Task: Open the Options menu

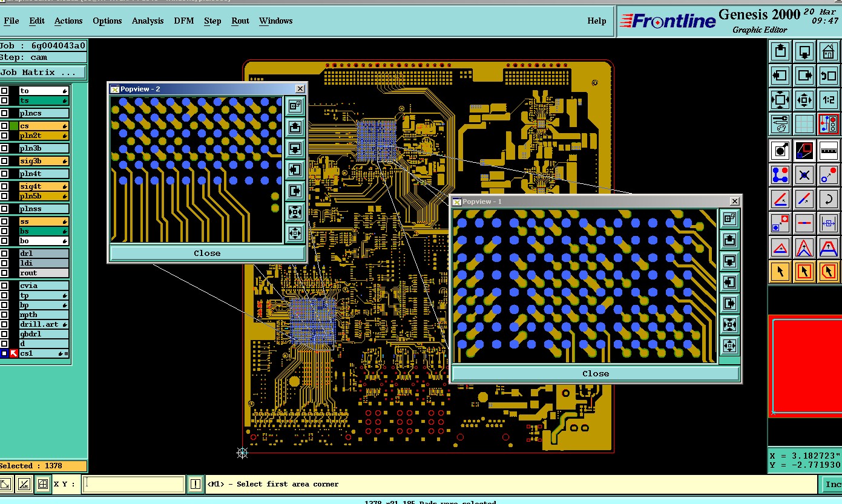Action: point(107,21)
